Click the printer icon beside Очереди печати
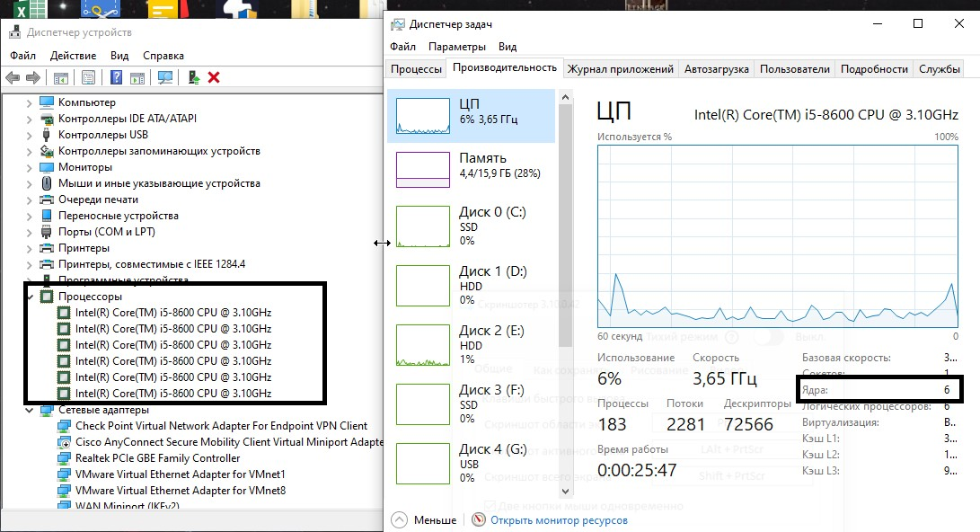Image resolution: width=980 pixels, height=532 pixels. point(47,199)
